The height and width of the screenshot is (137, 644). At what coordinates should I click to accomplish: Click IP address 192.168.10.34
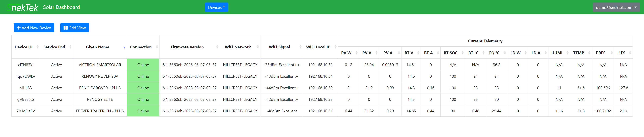pyautogui.click(x=320, y=76)
